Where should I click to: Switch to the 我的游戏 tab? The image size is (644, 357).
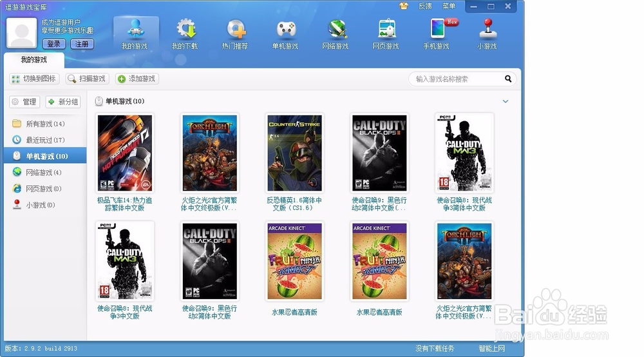(x=34, y=60)
